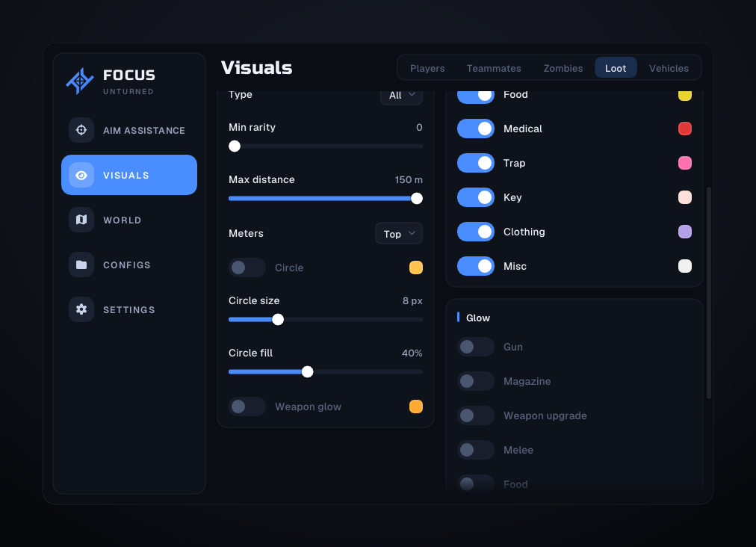Viewport: 756px width, 547px height.
Task: Switch to the Players tab
Action: click(427, 68)
